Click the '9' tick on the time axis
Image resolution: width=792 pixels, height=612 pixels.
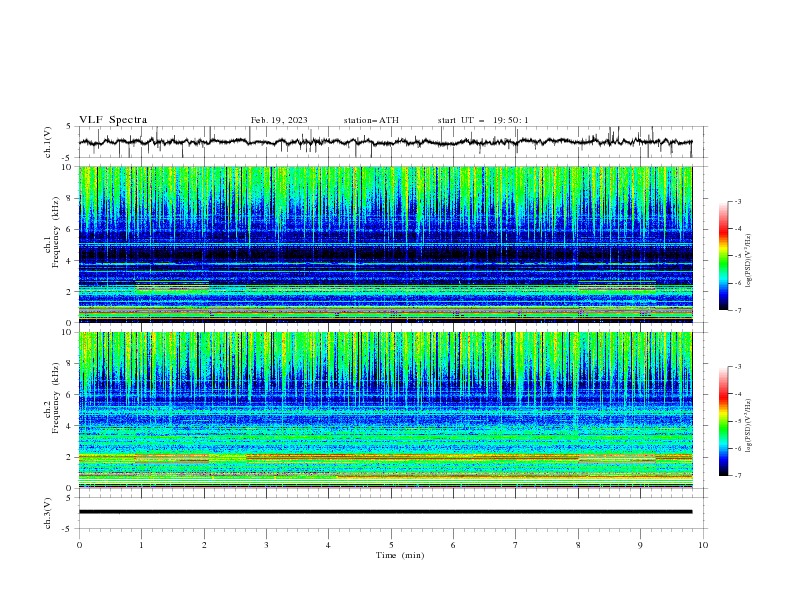(x=640, y=545)
